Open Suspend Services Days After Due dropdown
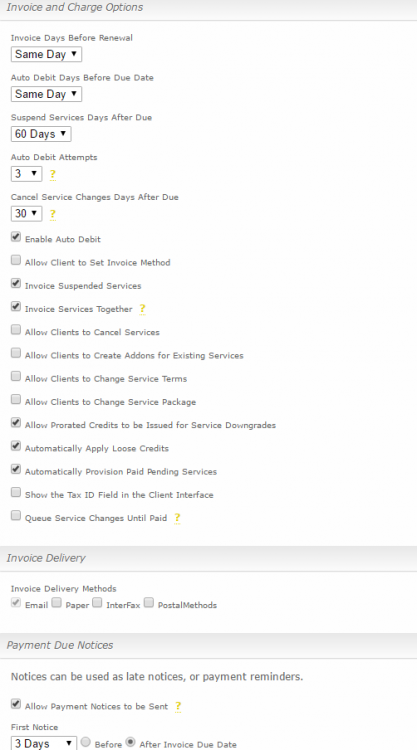The image size is (417, 750). [x=41, y=134]
